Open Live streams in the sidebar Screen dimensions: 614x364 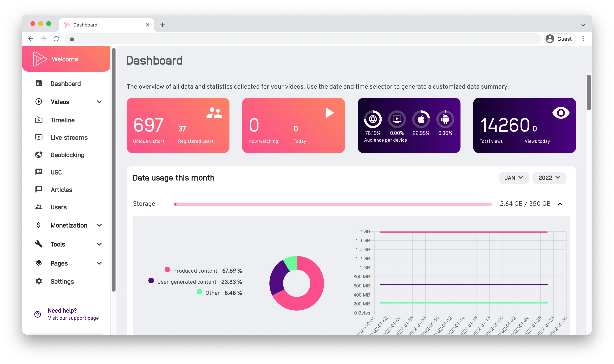click(x=69, y=137)
